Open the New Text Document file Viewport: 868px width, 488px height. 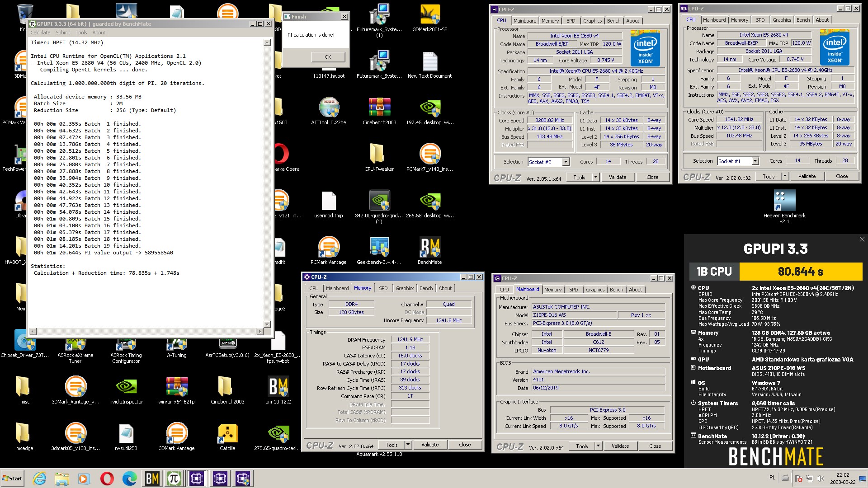pyautogui.click(x=430, y=65)
